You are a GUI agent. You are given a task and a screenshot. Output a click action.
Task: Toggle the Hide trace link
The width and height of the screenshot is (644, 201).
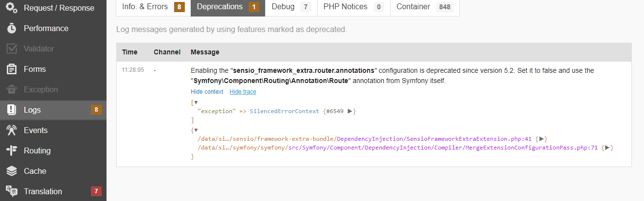[243, 92]
